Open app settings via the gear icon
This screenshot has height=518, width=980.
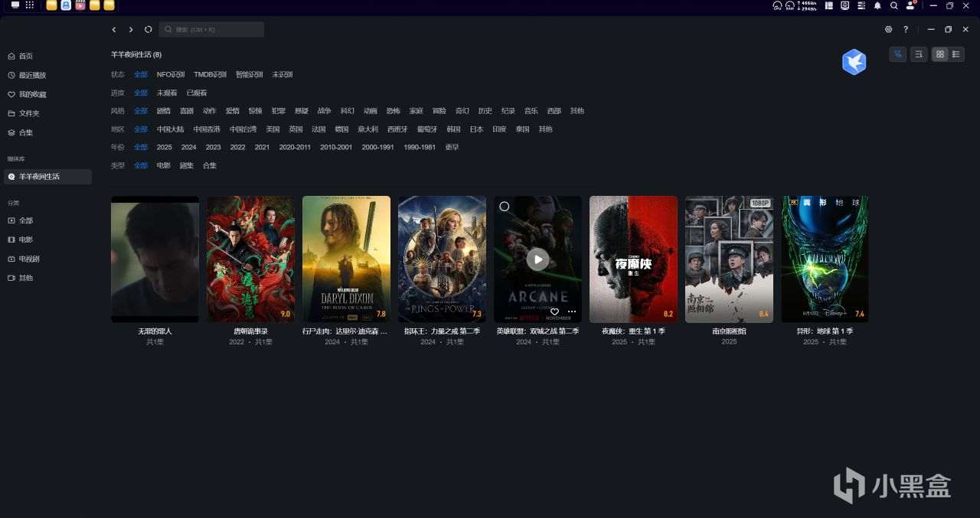coord(889,30)
